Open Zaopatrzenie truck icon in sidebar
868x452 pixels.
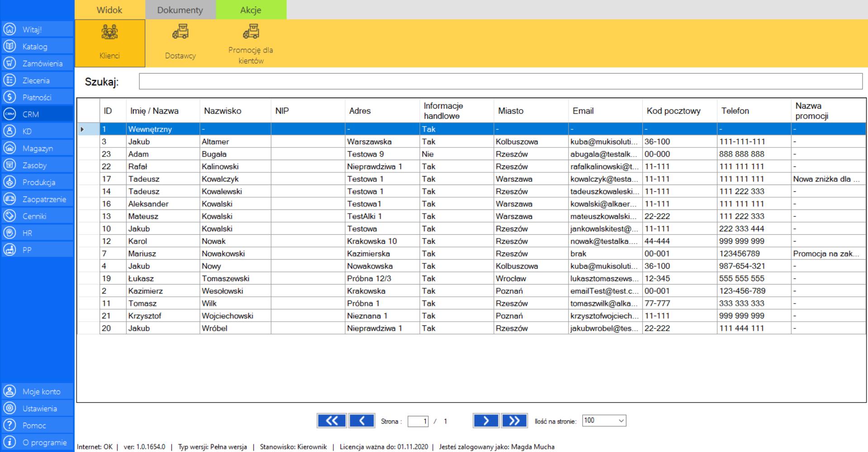click(9, 199)
